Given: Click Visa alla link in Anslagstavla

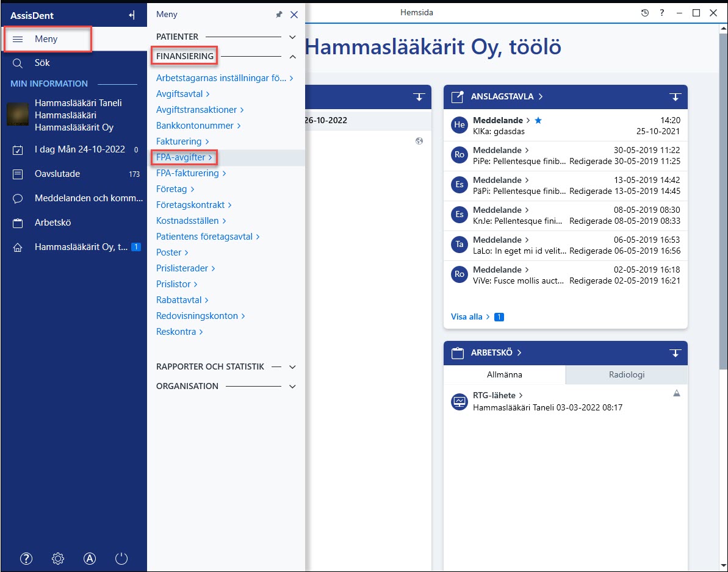Looking at the screenshot, I should click(x=470, y=317).
